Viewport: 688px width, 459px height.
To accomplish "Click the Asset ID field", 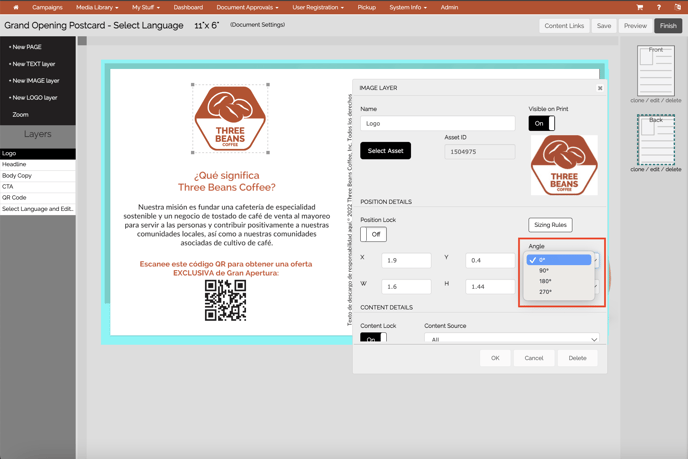I will tap(480, 152).
